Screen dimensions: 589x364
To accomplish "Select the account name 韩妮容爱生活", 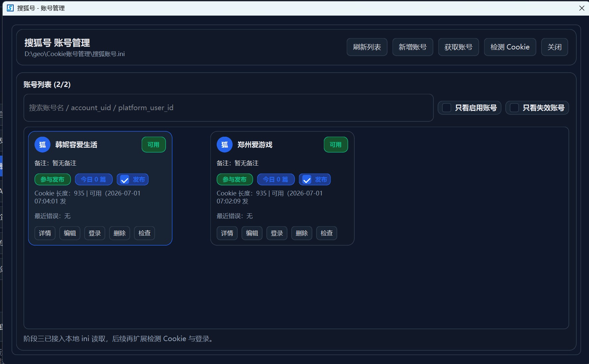I will pos(76,145).
